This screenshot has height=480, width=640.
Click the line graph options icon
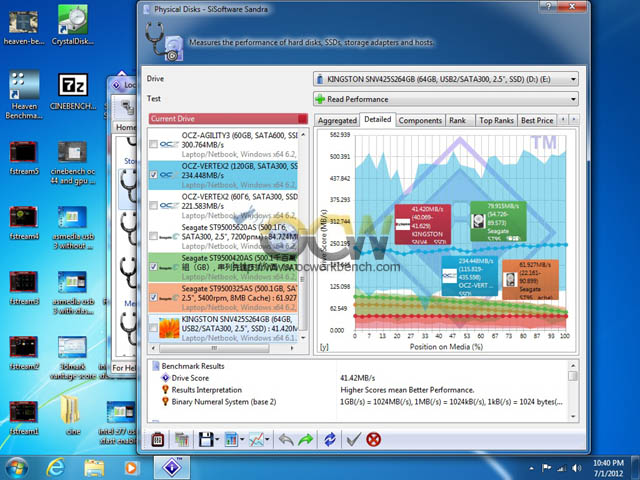point(256,440)
